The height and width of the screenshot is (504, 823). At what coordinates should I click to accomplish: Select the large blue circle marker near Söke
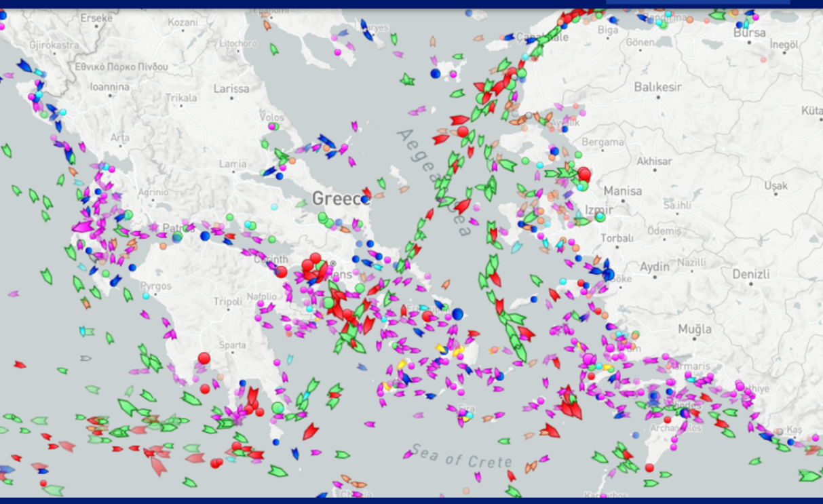point(609,275)
